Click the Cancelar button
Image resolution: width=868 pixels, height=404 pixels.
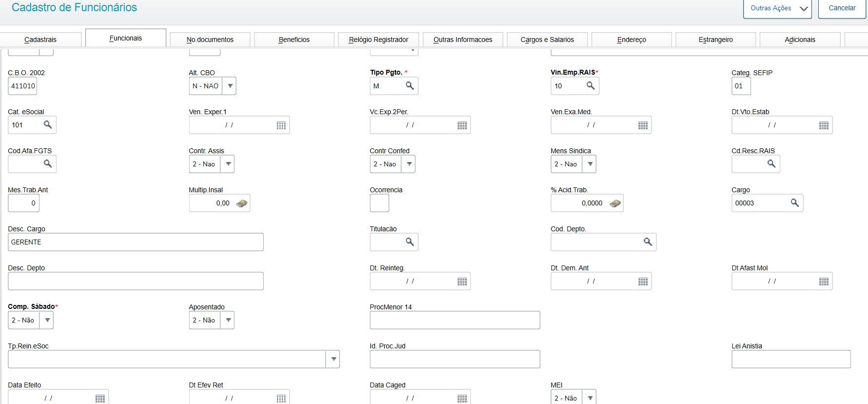842,8
